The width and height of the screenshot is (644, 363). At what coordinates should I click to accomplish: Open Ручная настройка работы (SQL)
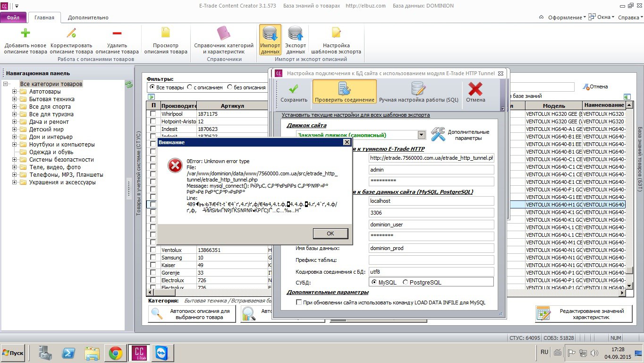(419, 92)
